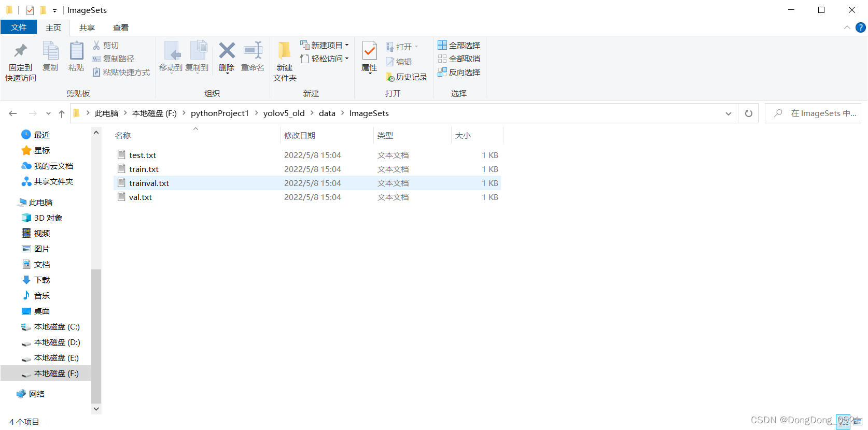Screen dimensions: 868x430
Task: Click the file icon of test.txt
Action: coord(121,155)
